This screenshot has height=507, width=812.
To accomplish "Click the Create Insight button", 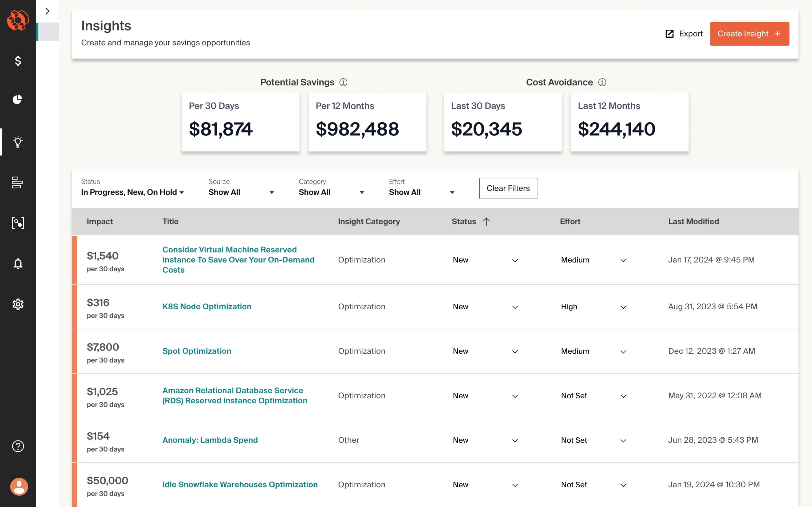I will click(x=749, y=34).
